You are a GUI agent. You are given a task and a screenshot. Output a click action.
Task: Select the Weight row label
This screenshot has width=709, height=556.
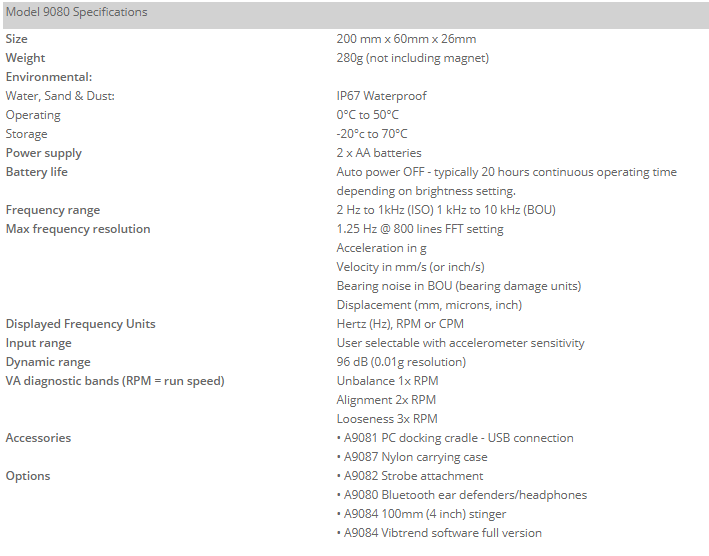click(x=25, y=58)
